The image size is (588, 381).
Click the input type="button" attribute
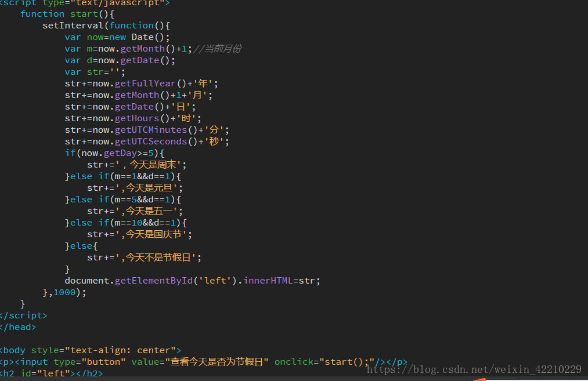pyautogui.click(x=89, y=362)
